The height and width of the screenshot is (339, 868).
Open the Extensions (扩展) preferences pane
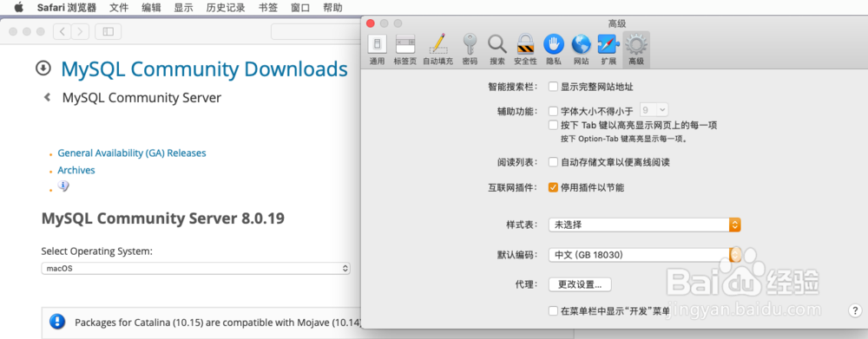(x=608, y=49)
